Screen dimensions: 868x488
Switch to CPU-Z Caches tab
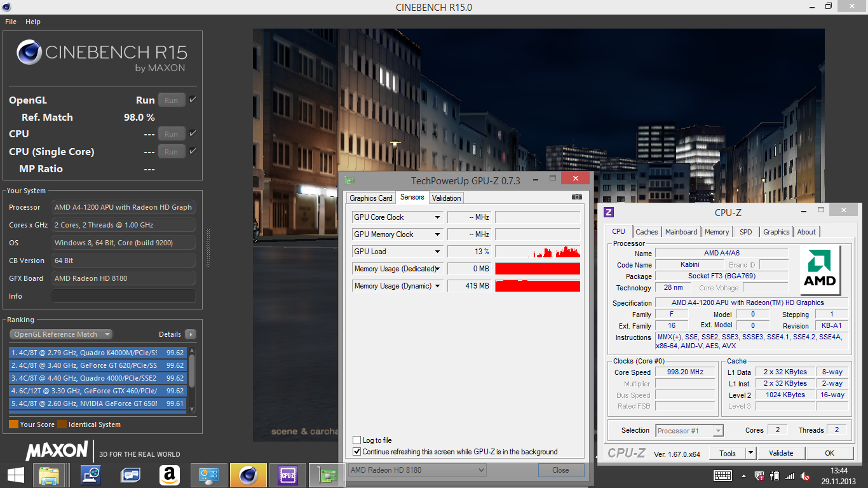pyautogui.click(x=647, y=232)
